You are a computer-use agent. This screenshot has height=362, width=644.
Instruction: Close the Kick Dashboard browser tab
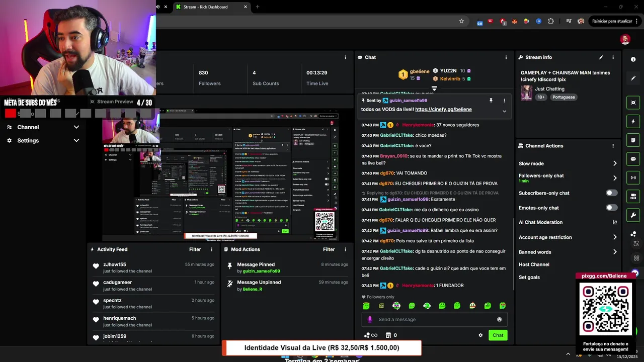click(x=246, y=7)
